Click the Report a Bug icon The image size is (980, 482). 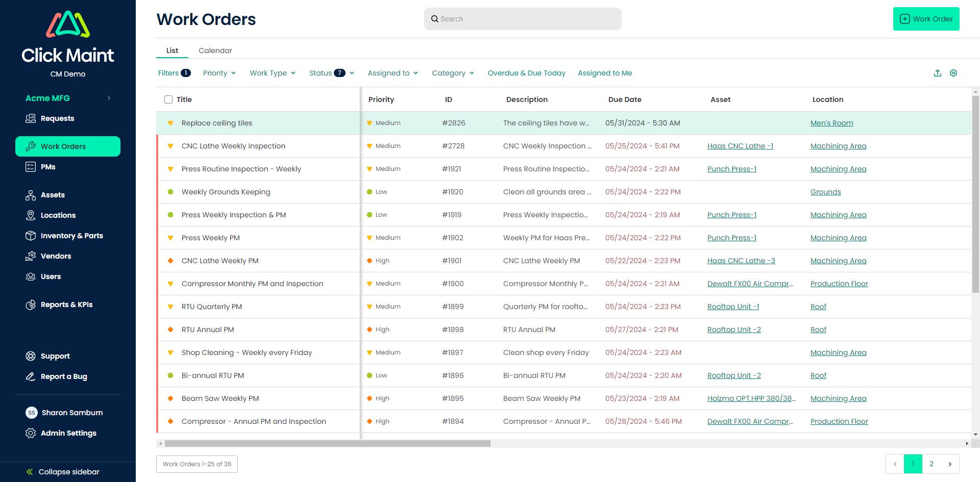click(x=31, y=376)
